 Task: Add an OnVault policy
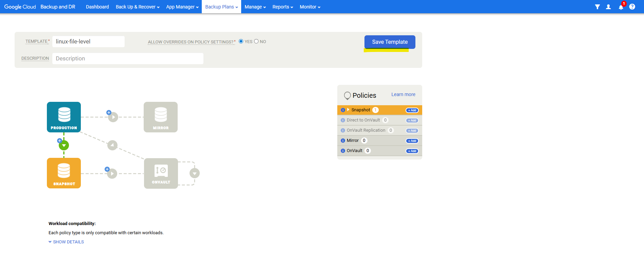click(412, 151)
